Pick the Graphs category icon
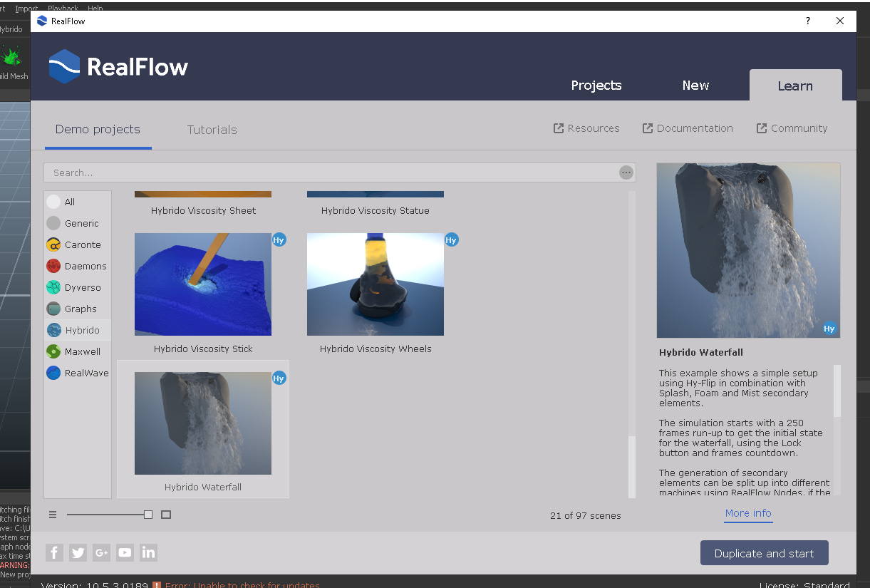Image resolution: width=870 pixels, height=588 pixels. click(x=53, y=309)
